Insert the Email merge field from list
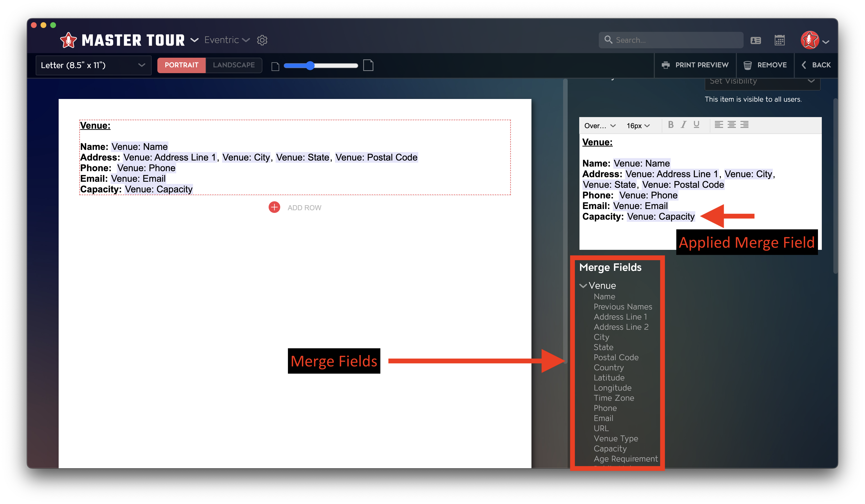Viewport: 865px width, 504px height. tap(603, 418)
